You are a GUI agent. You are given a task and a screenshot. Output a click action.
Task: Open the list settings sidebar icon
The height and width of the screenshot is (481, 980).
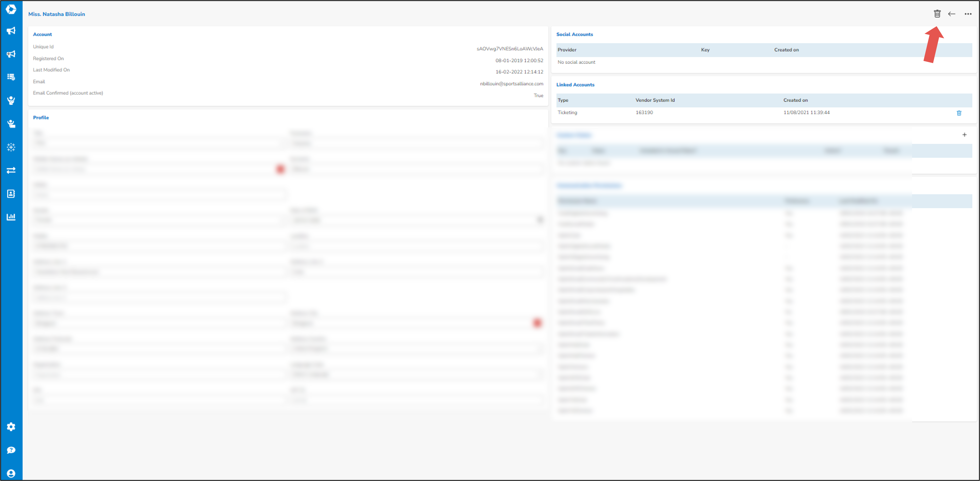click(11, 77)
